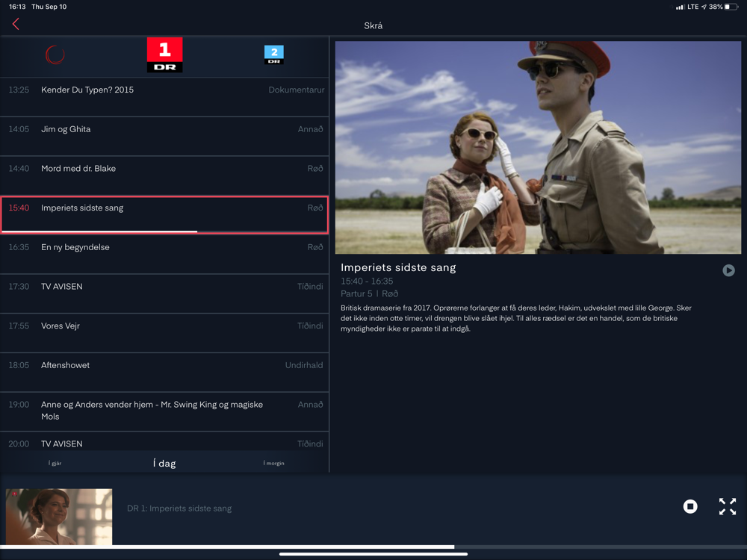Select the Í dag schedule tab
Screen dimensions: 747x560
pos(164,464)
